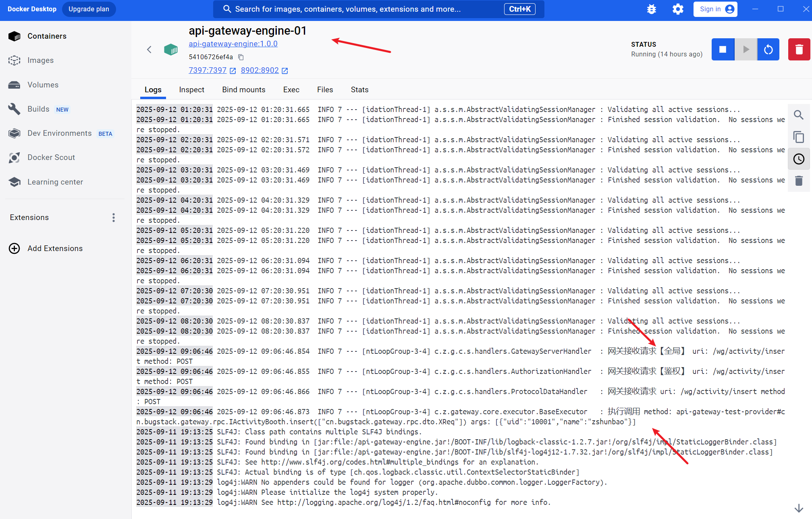Switch to the Inspect tab
Image resolution: width=812 pixels, height=519 pixels.
[x=191, y=90]
